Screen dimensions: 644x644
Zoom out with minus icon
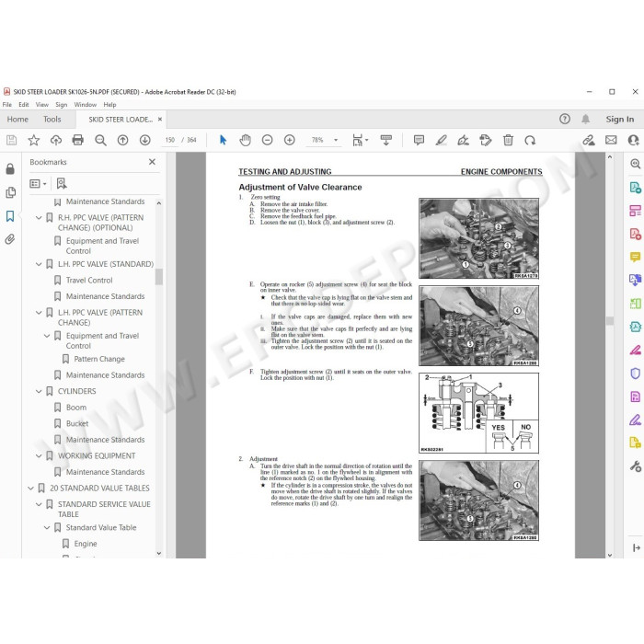click(x=268, y=141)
